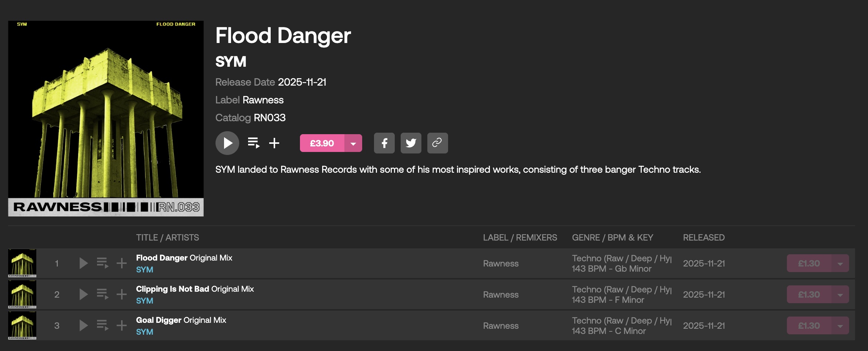Copy the release link
868x351 pixels.
[437, 143]
